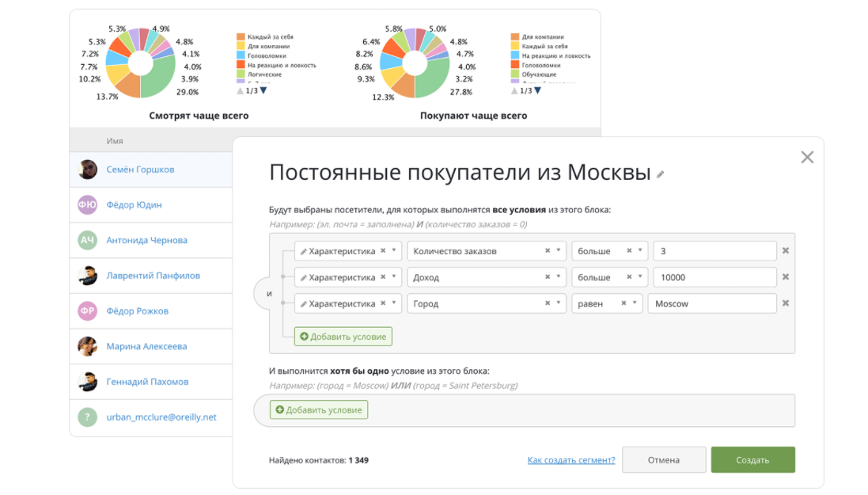The image size is (868, 495).
Task: Click the question-mark avatar of urban_mcclure@oreilly.net
Action: pyautogui.click(x=87, y=417)
